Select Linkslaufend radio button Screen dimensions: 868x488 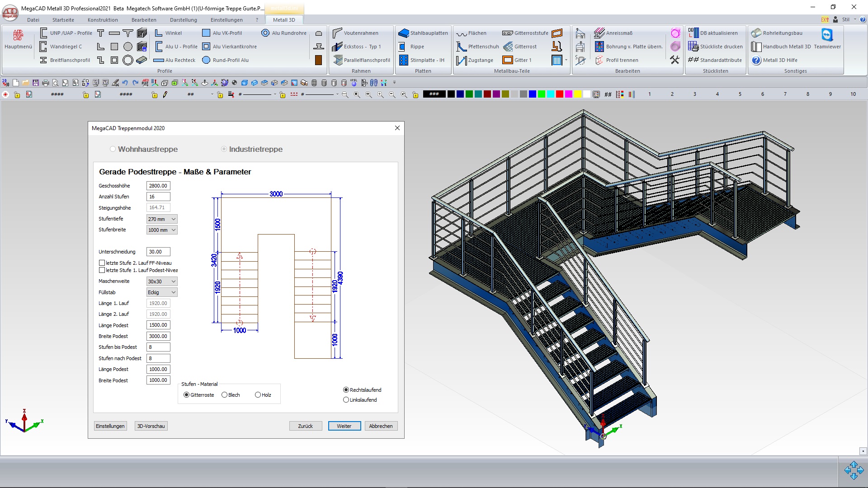pyautogui.click(x=346, y=400)
